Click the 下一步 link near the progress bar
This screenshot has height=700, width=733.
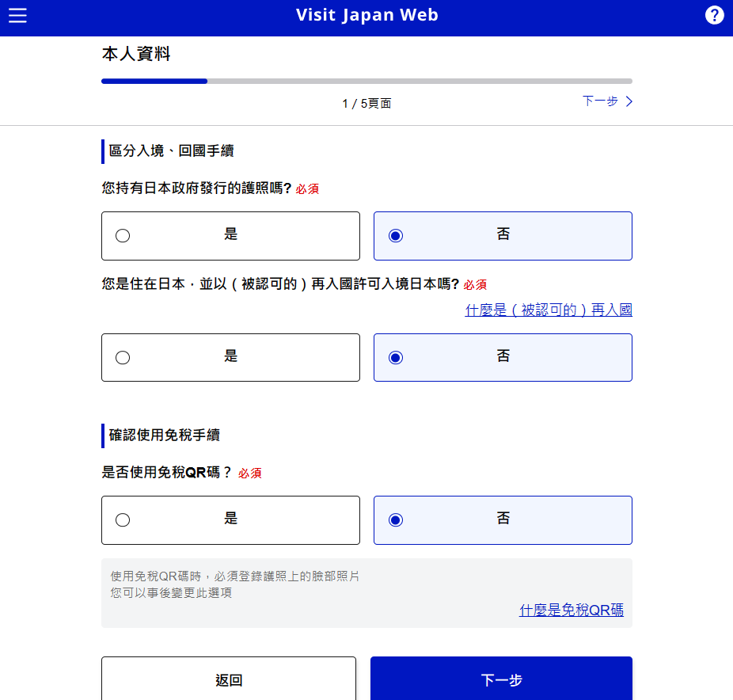coord(607,101)
